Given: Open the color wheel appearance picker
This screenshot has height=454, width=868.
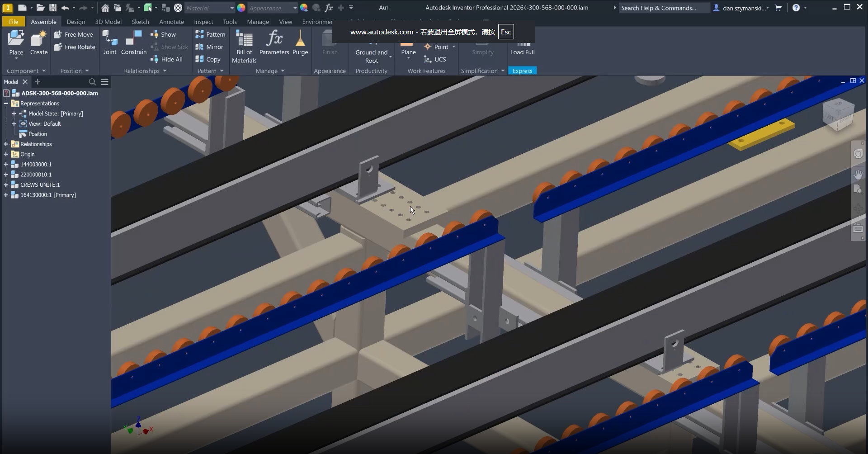Looking at the screenshot, I should 241,8.
